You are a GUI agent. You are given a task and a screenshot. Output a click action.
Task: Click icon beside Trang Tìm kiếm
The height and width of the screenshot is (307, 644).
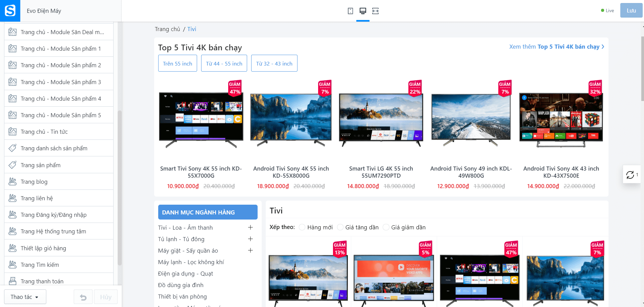click(13, 265)
